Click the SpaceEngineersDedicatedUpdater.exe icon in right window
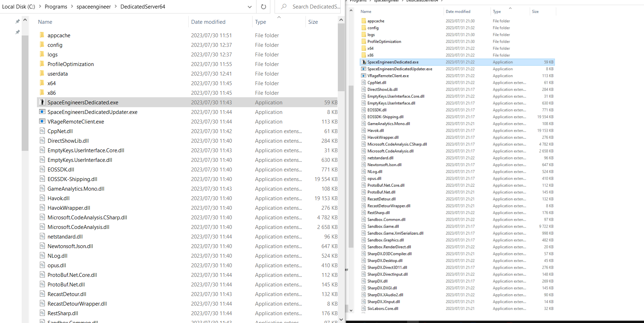644x323 pixels. click(x=364, y=69)
